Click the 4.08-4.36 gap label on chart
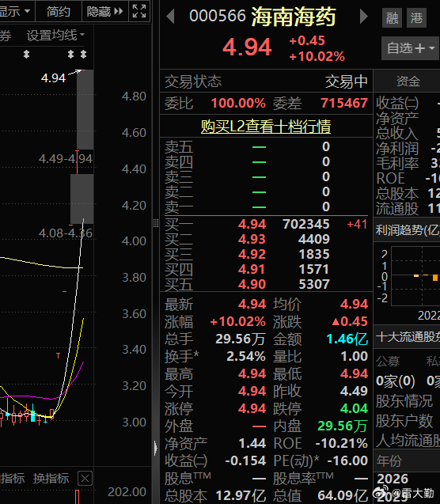440x504 pixels. tap(66, 233)
